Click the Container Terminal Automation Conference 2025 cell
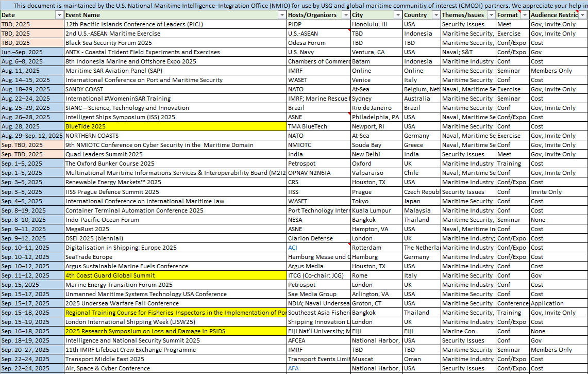 pos(176,210)
